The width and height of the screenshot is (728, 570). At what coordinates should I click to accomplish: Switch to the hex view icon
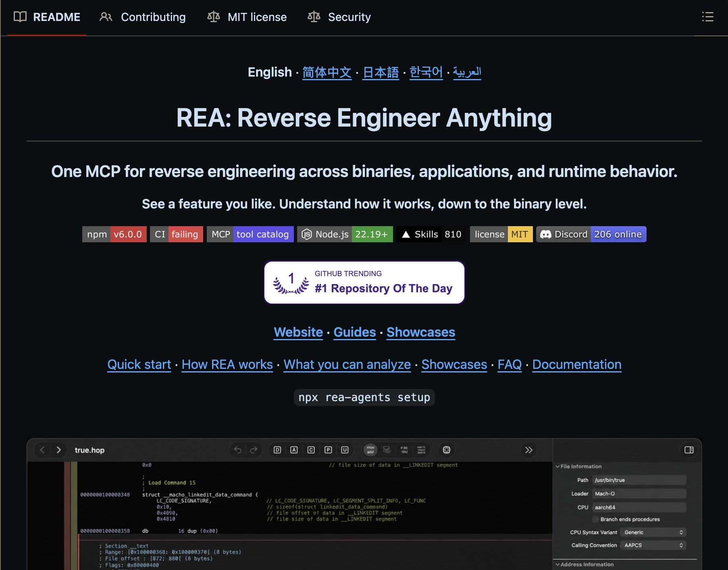[421, 450]
